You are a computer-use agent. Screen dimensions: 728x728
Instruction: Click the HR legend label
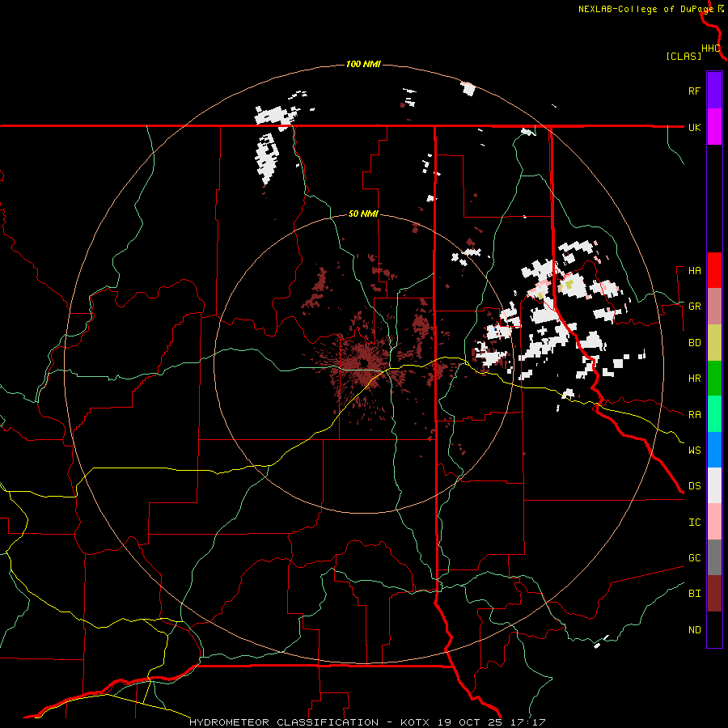click(x=694, y=379)
